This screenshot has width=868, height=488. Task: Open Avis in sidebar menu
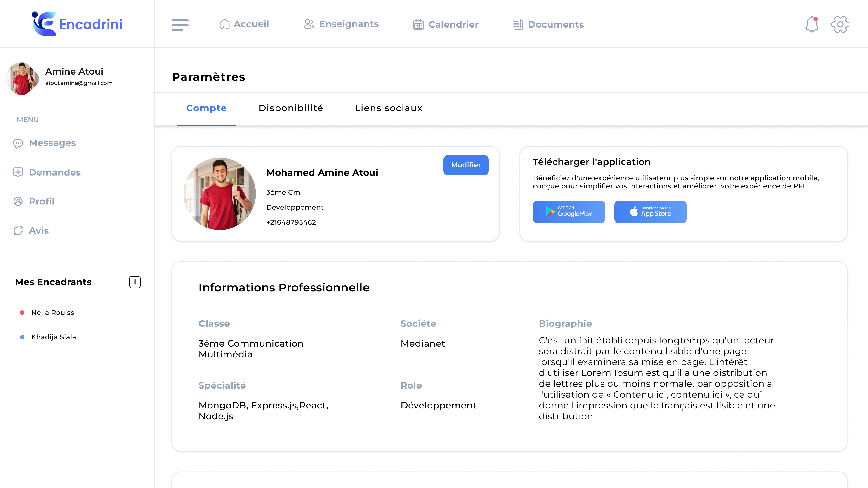pyautogui.click(x=31, y=230)
